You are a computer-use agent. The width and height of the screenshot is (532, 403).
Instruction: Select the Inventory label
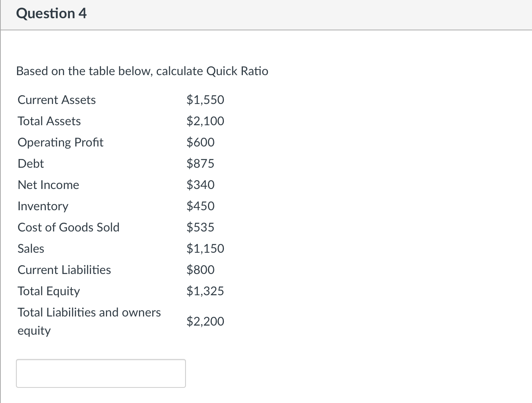pyautogui.click(x=42, y=206)
